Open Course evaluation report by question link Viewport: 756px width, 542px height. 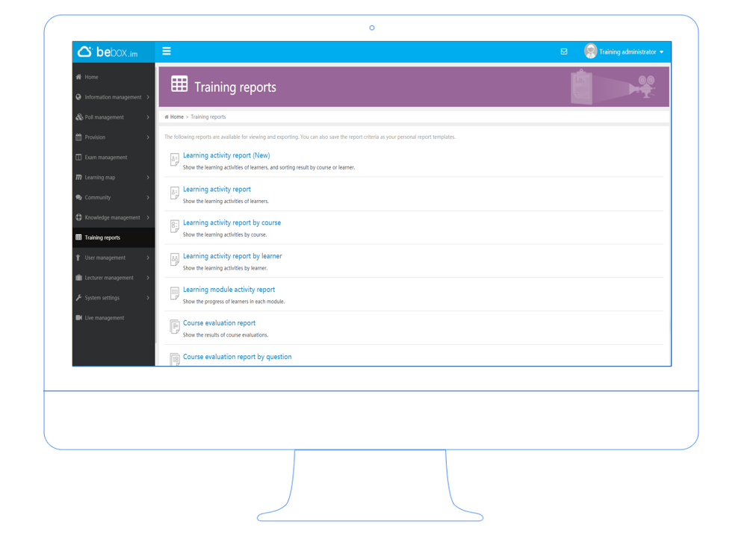pyautogui.click(x=238, y=357)
